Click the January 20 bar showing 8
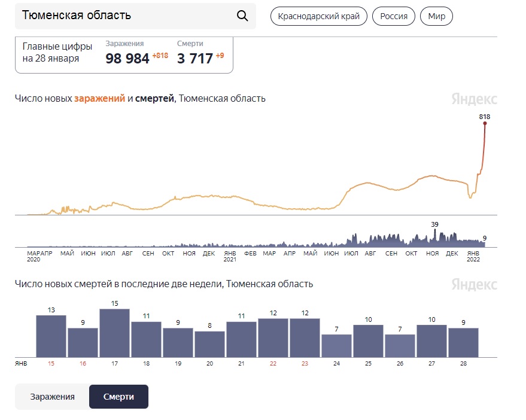Image resolution: width=526 pixels, height=420 pixels. pyautogui.click(x=209, y=344)
